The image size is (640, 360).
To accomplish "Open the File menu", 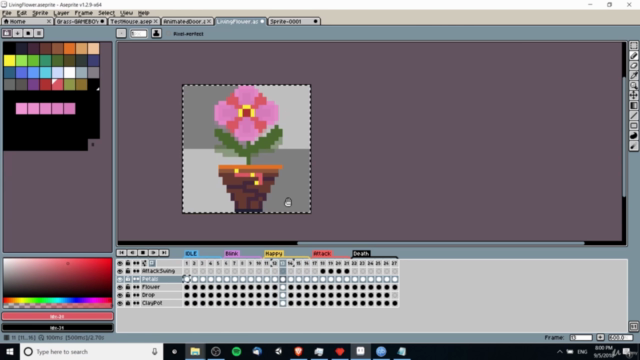I will click(7, 13).
